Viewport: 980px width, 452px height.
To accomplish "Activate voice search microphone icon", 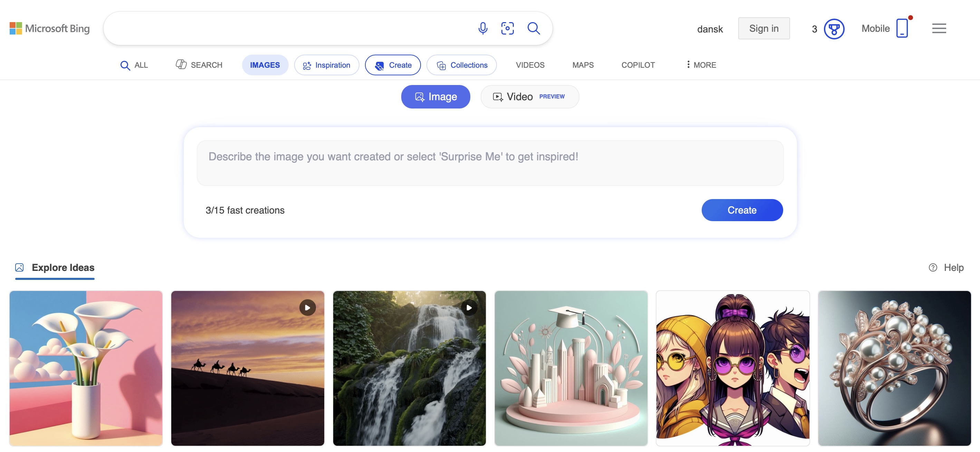I will 483,28.
